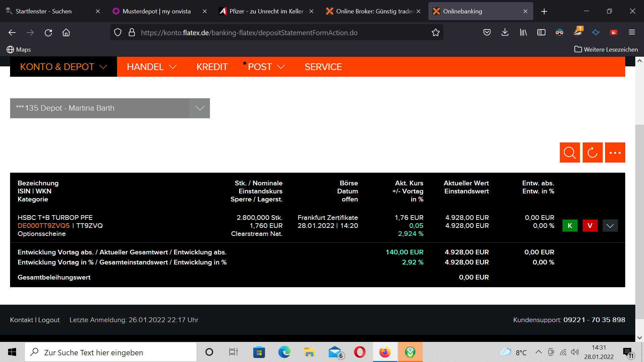Screen dimensions: 644x362
Task: Expand the HANDEL menu
Action: pos(152,67)
